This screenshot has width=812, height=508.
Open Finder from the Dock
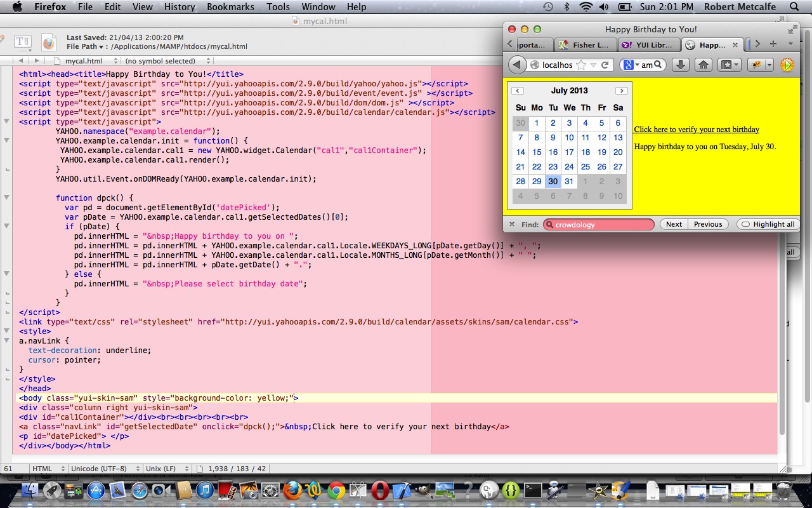[x=31, y=490]
